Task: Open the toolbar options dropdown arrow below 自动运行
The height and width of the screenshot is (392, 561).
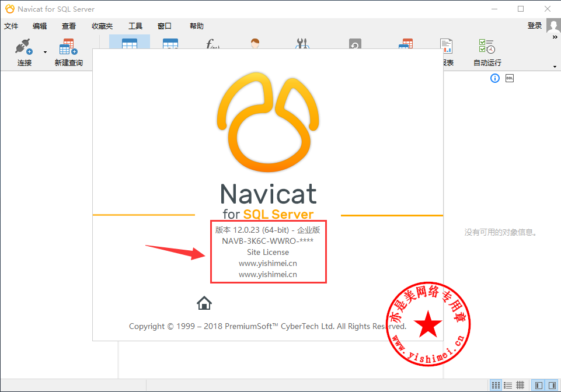Action: (555, 66)
